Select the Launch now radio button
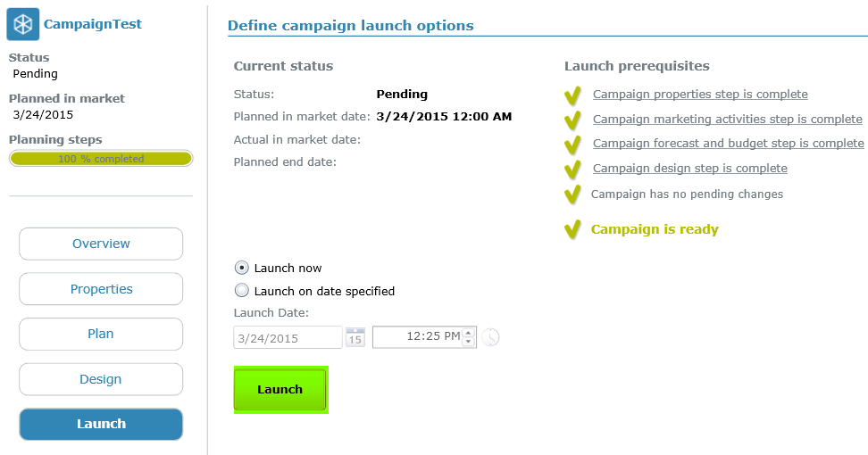 (x=241, y=268)
